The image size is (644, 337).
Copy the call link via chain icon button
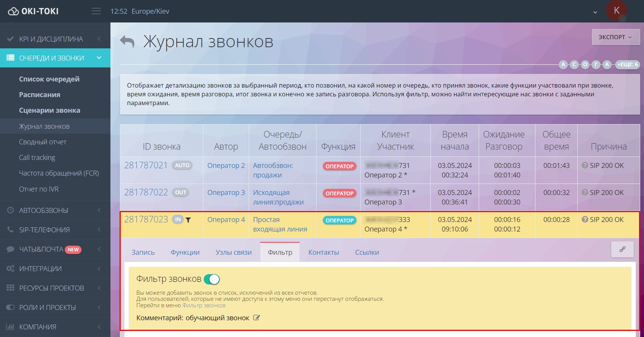622,249
